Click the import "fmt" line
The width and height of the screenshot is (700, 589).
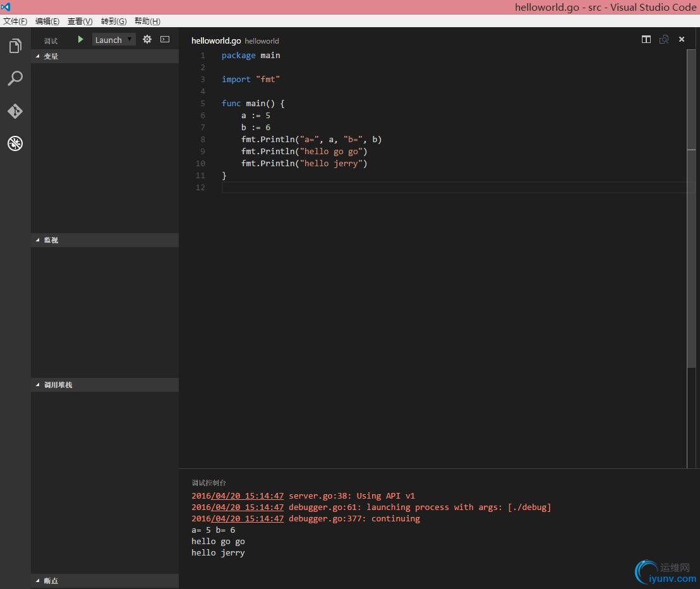coord(251,79)
